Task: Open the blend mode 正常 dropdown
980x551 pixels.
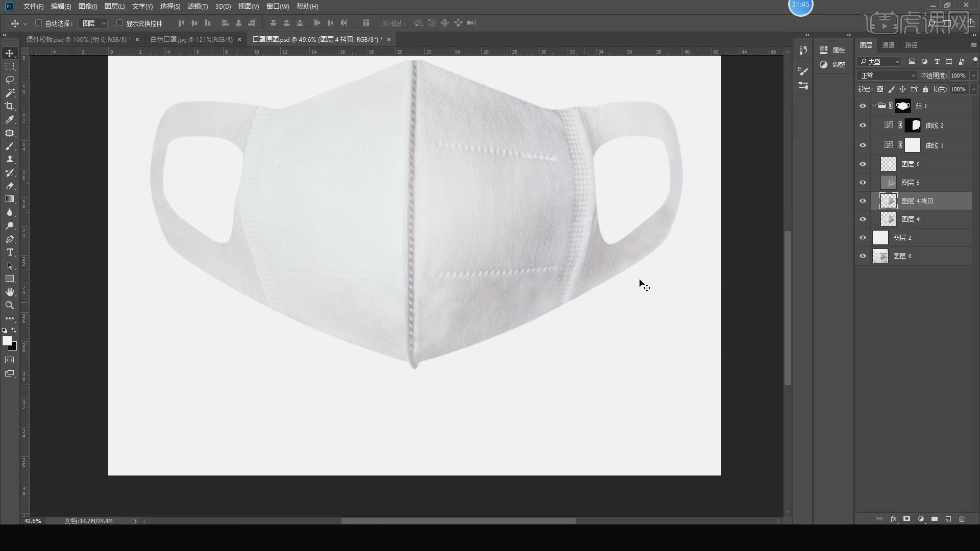Action: click(x=887, y=76)
